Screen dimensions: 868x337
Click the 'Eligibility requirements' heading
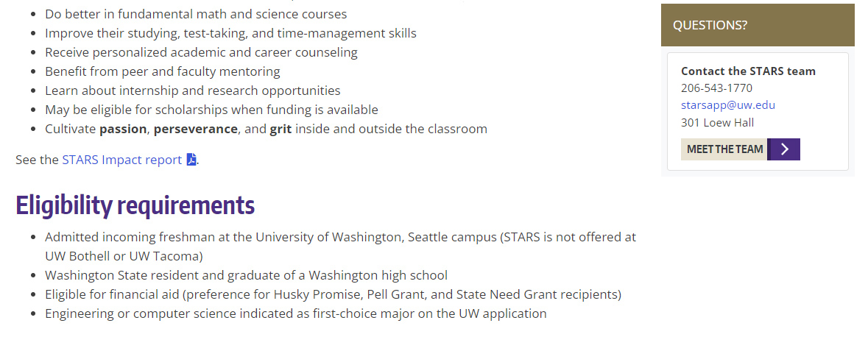point(135,205)
